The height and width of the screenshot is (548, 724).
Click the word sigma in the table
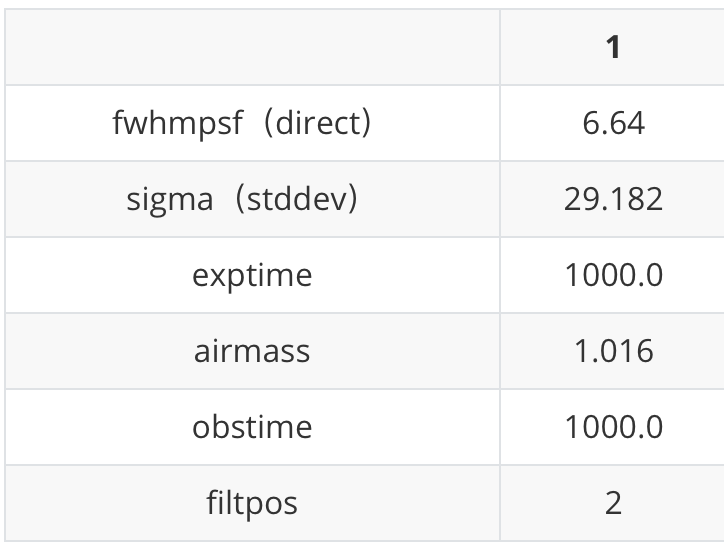click(170, 199)
